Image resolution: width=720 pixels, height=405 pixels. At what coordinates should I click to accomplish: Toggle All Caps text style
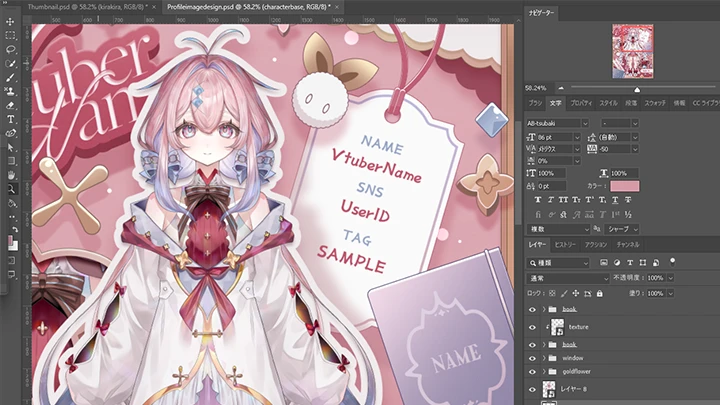(563, 200)
